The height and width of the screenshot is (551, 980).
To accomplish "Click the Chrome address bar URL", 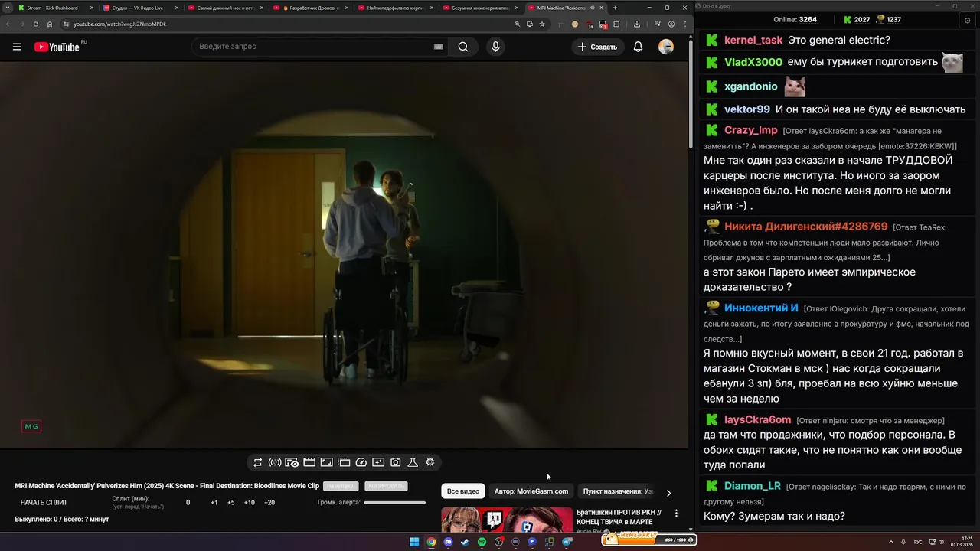I will click(119, 24).
